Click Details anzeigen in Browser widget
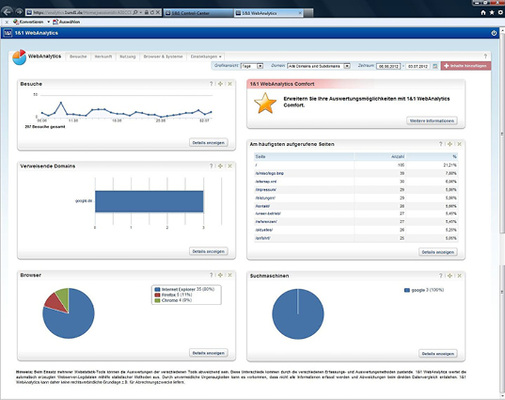This screenshot has height=400, width=505. [208, 353]
